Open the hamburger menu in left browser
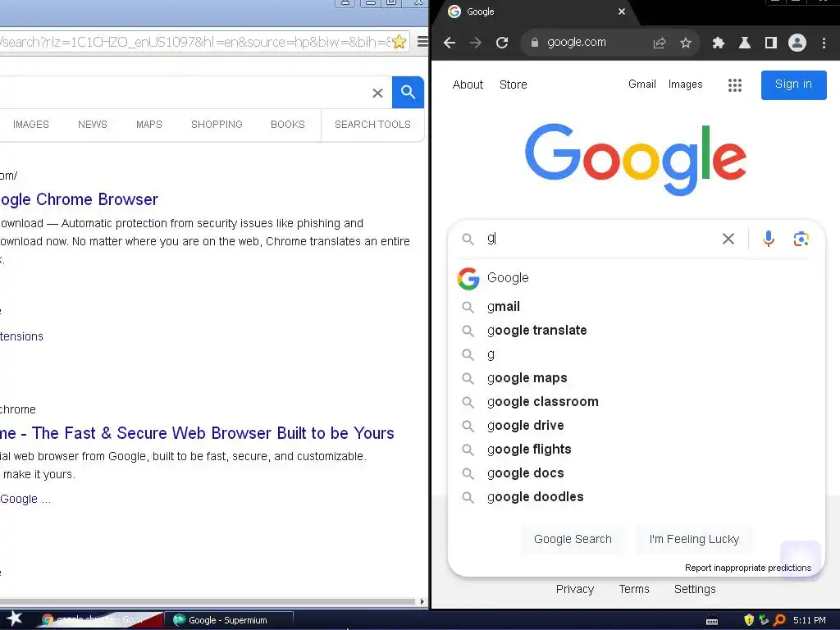This screenshot has height=630, width=840. (x=422, y=41)
